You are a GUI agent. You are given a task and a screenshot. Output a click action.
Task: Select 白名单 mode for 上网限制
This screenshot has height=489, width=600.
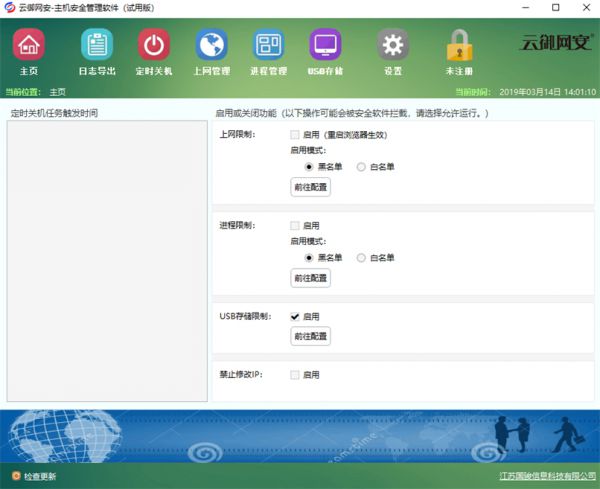(361, 166)
